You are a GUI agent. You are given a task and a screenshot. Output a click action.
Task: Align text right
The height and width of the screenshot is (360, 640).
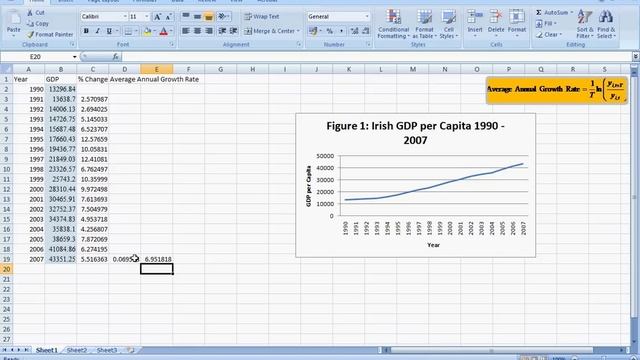pos(209,31)
